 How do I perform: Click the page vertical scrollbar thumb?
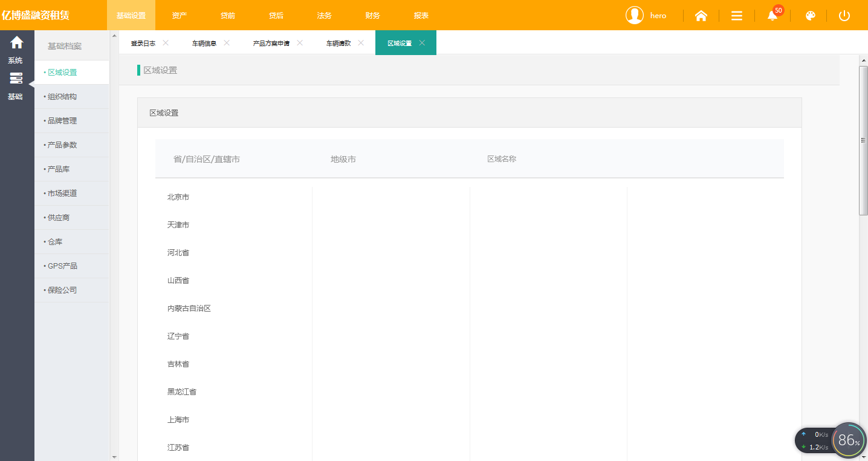tap(863, 140)
